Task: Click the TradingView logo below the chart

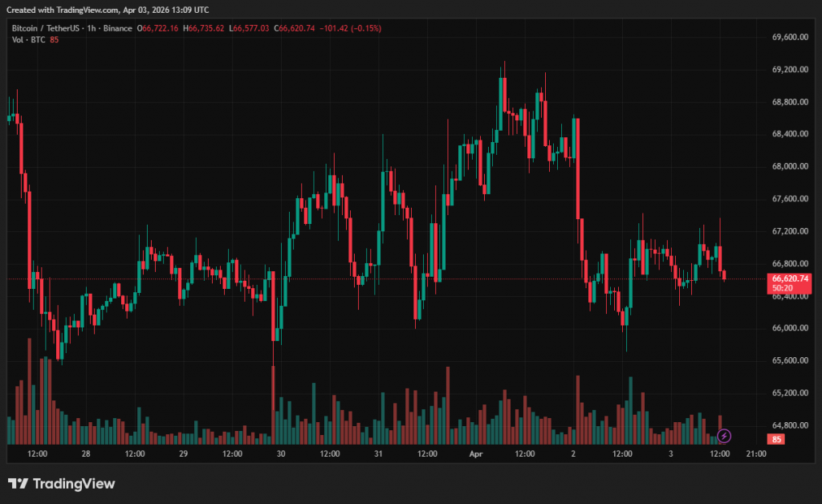Action: tap(62, 484)
